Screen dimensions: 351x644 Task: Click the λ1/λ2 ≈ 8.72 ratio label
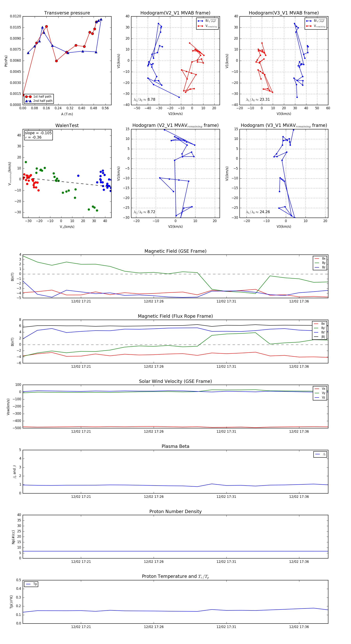pyautogui.click(x=144, y=212)
